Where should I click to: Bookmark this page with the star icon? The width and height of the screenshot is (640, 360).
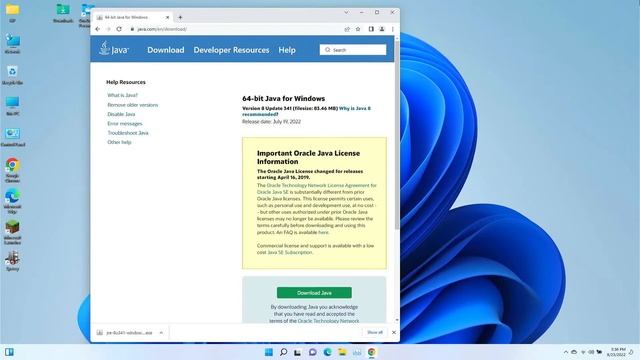358,29
